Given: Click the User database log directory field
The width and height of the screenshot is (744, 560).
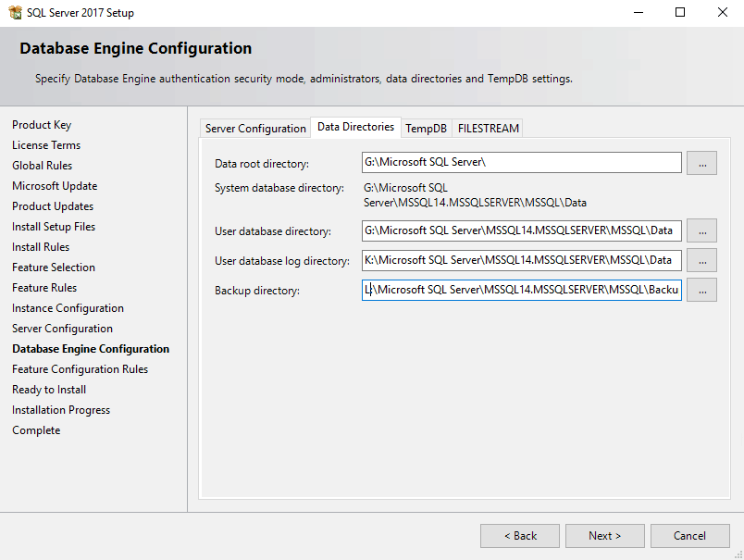Looking at the screenshot, I should [522, 260].
